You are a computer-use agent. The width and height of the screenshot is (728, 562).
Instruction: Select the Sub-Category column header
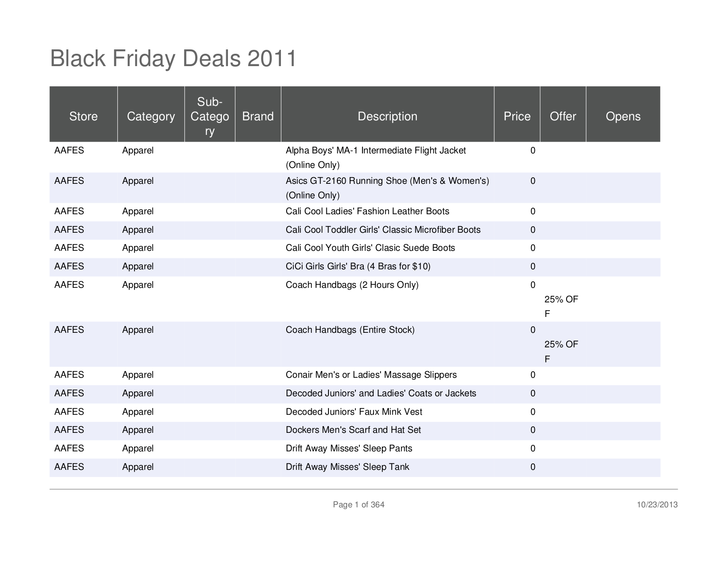click(209, 116)
